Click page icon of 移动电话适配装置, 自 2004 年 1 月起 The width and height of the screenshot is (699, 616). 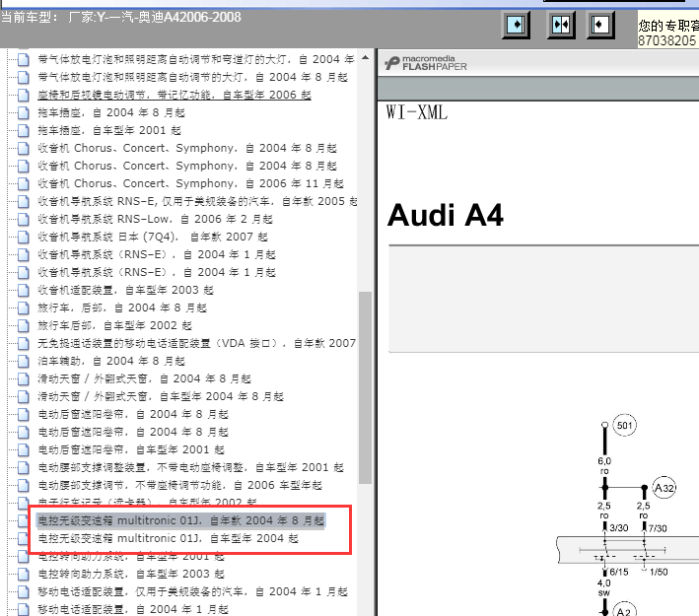click(24, 609)
